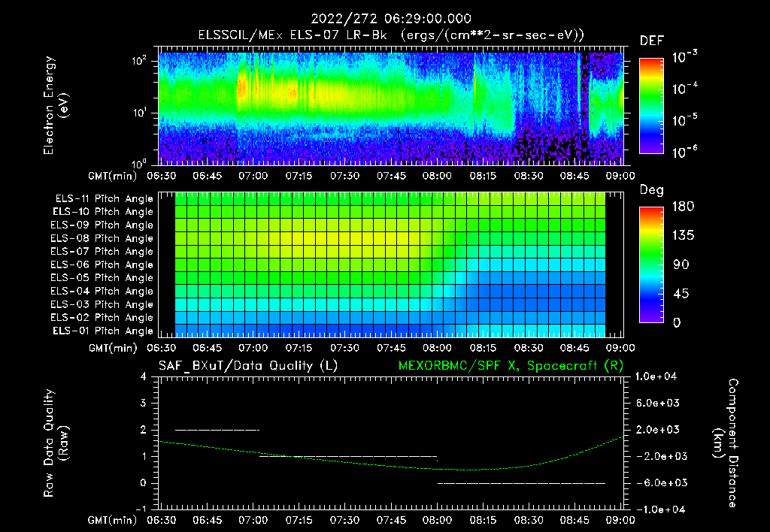
Task: Click 'ELS-01 Pitch Angle' row label
Action: click(x=103, y=331)
